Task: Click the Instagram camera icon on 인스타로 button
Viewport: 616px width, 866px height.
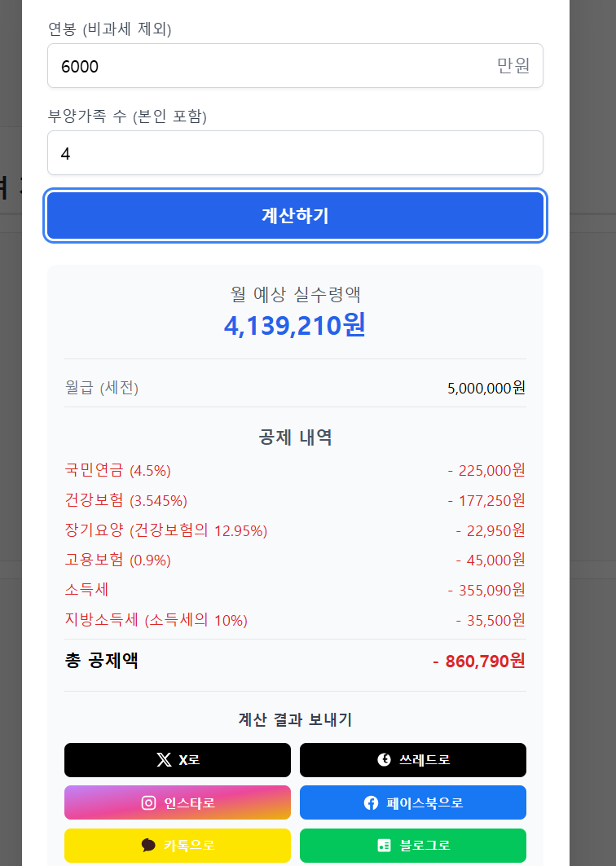Action: (147, 802)
